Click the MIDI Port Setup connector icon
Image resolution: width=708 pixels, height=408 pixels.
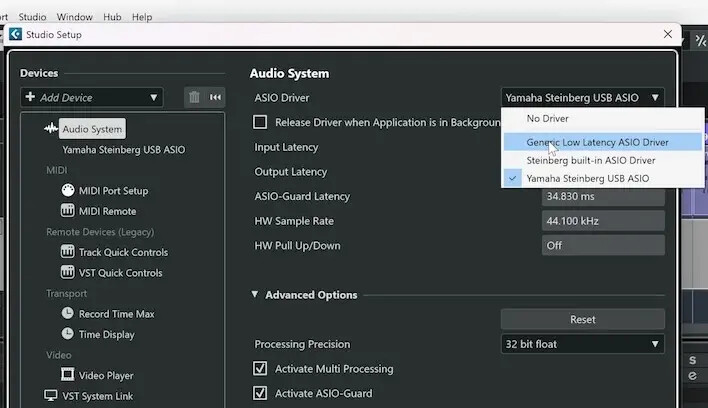[x=68, y=190]
